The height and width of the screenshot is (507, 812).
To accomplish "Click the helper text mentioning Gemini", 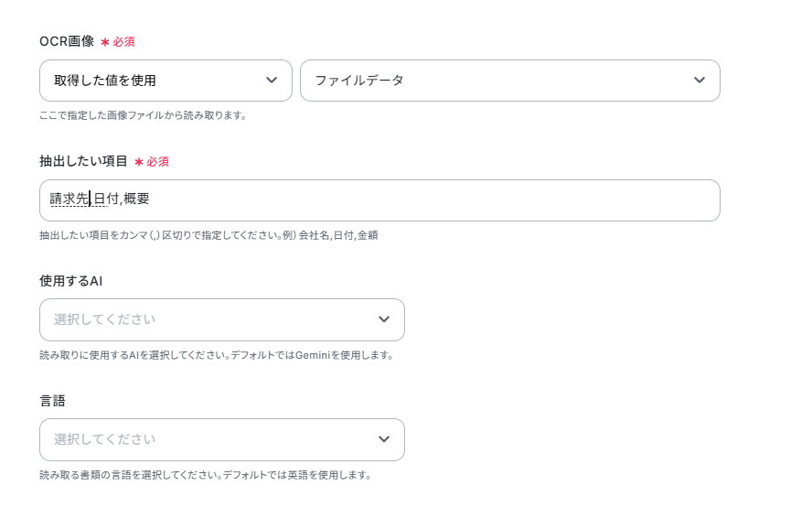I will click(216, 355).
